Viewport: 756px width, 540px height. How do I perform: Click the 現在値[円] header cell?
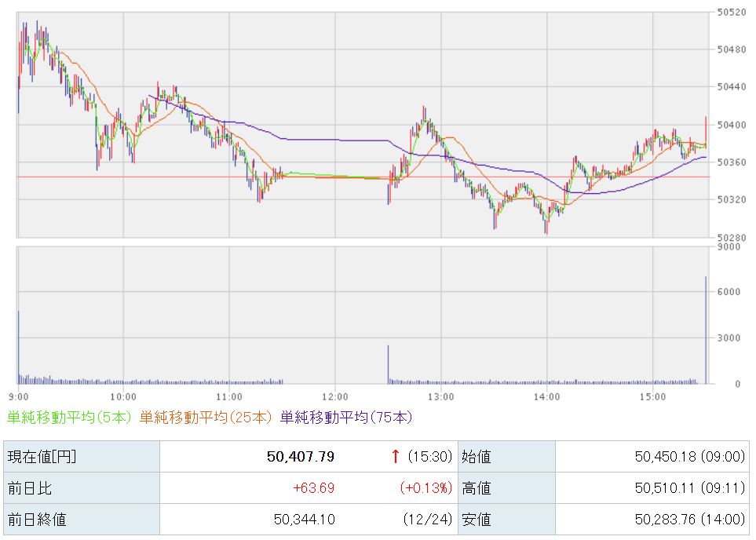click(42, 457)
